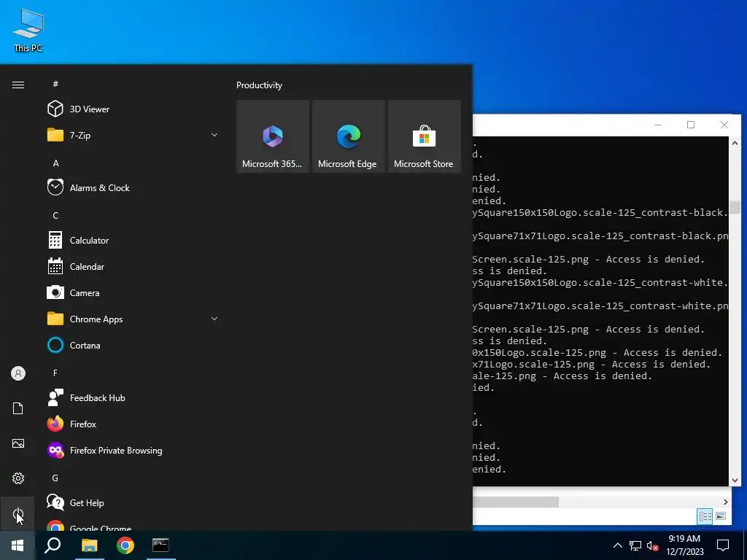The height and width of the screenshot is (560, 747).
Task: Click the console scroll up arrow
Action: [735, 144]
